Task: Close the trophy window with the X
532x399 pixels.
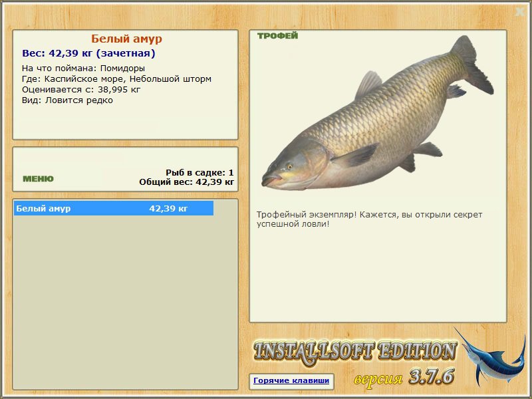Action: (x=520, y=12)
